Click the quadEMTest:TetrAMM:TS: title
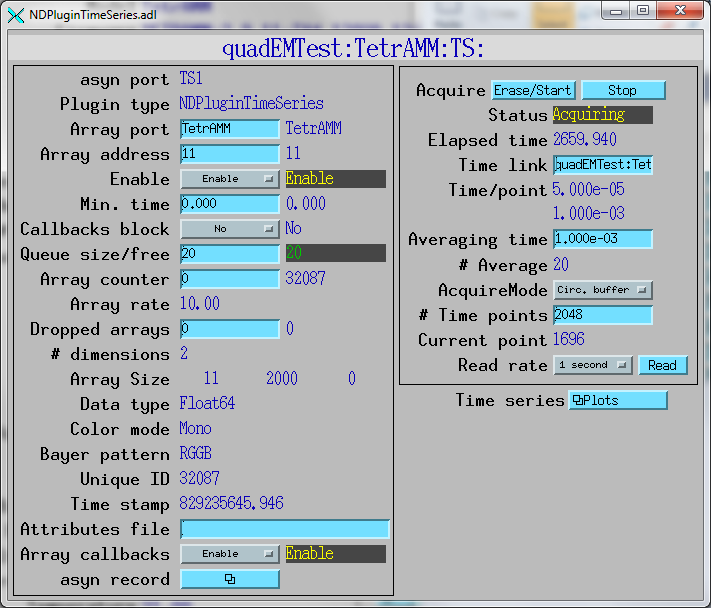 pos(353,48)
